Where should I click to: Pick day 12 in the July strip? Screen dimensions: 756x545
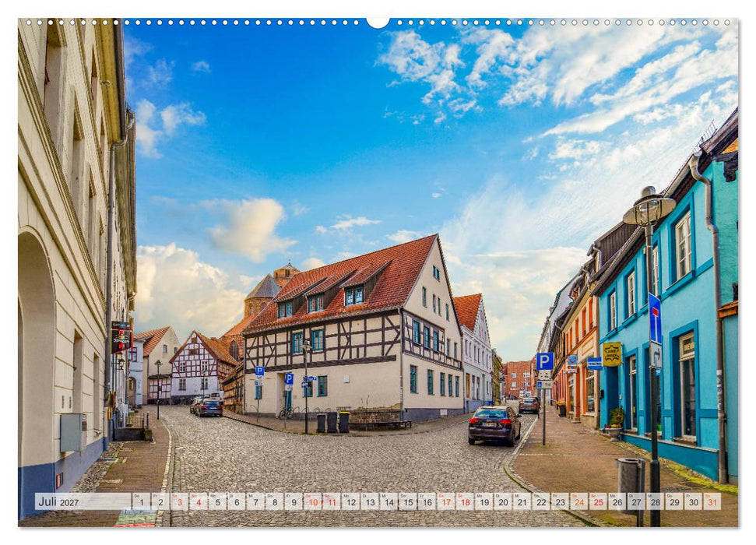[351, 501]
